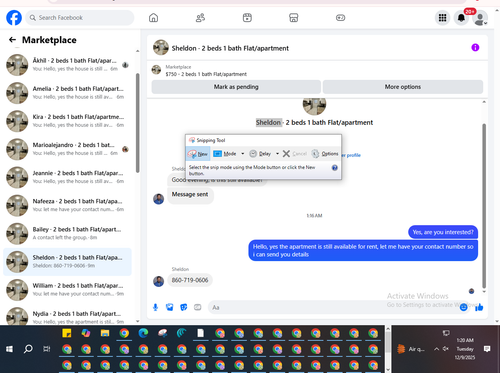Click Delay in the Snipping Tool

pos(260,154)
